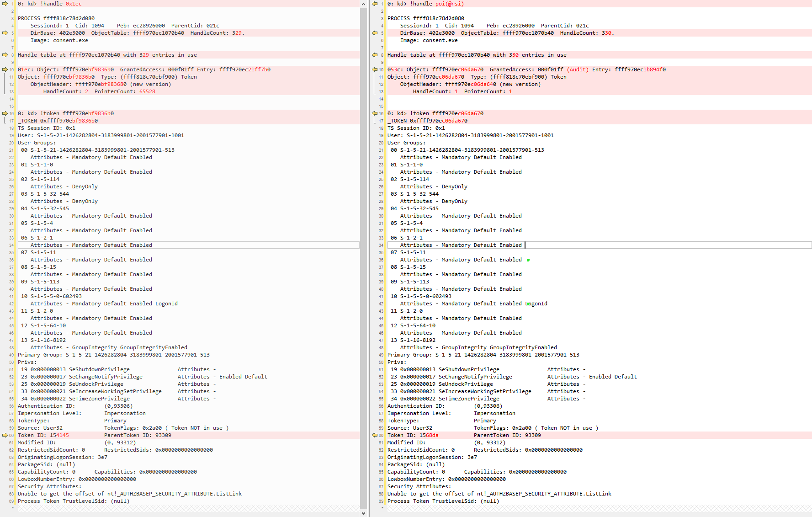Click the copy-right arrow on left line 1
The width and height of the screenshot is (812, 517).
click(5, 4)
